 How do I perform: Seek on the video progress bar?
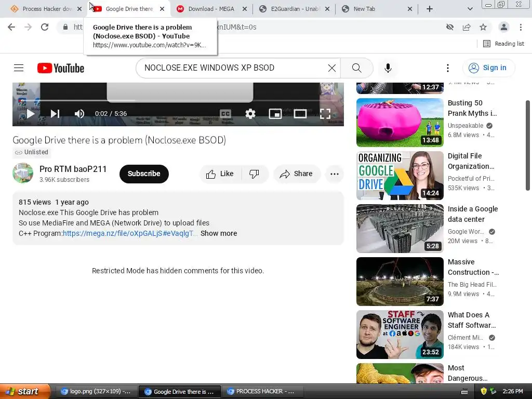[178, 101]
